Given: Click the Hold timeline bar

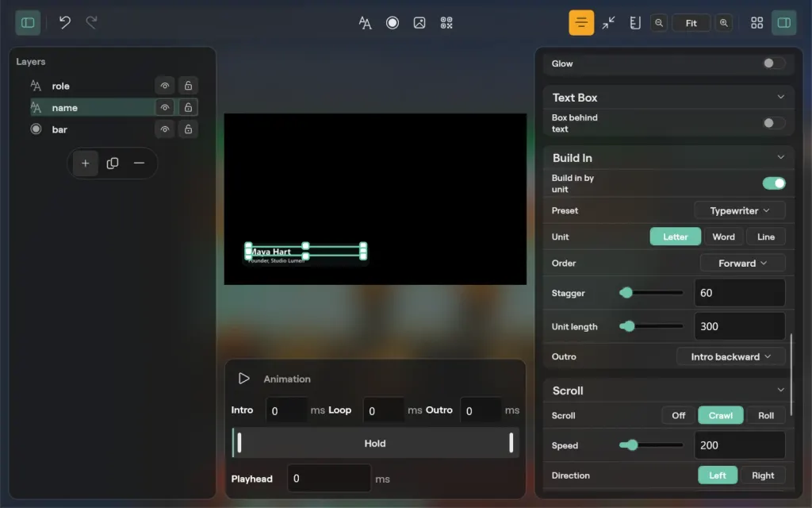Looking at the screenshot, I should pos(375,443).
